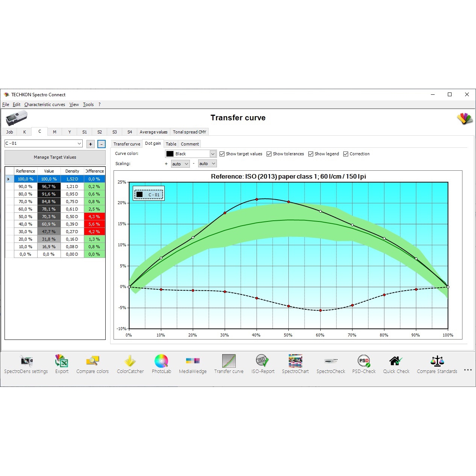Switch to the S3 tab
Viewport: 476px width, 476px height.
coord(115,132)
